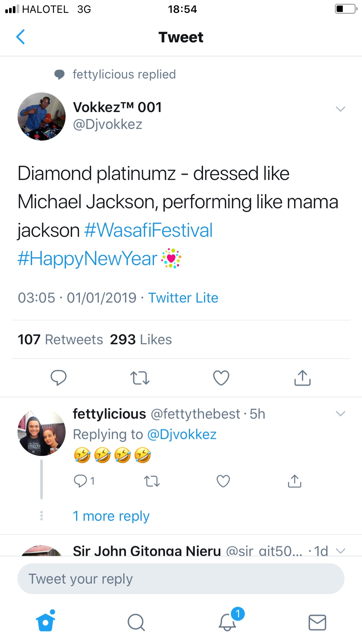Open the Search tab

click(136, 622)
